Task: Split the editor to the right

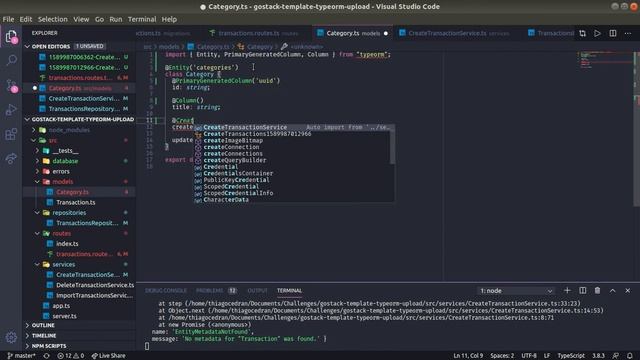Action: [x=613, y=33]
